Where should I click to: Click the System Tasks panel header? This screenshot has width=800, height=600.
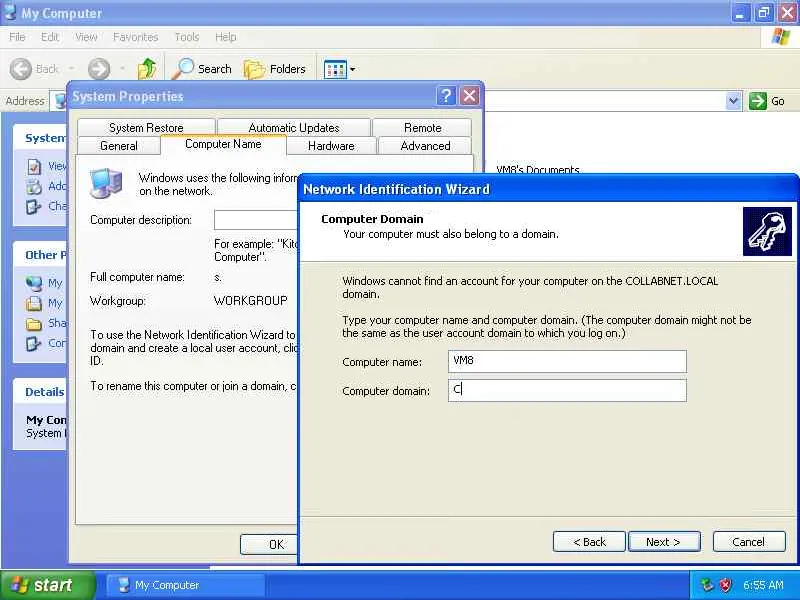tap(40, 137)
